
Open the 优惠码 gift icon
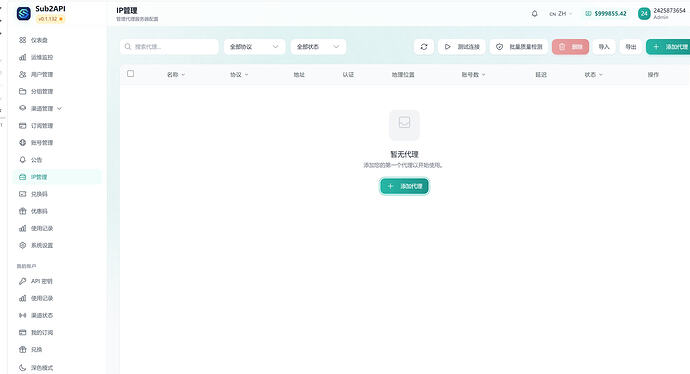(x=22, y=211)
